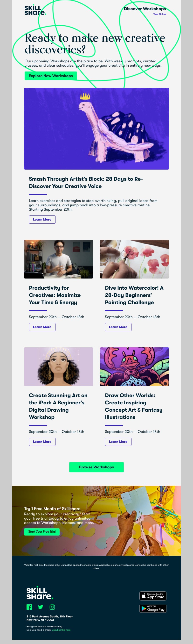Viewport: 193px width, 644px height.
Task: Open the iPad digital portrait thumbnail
Action: [58, 366]
